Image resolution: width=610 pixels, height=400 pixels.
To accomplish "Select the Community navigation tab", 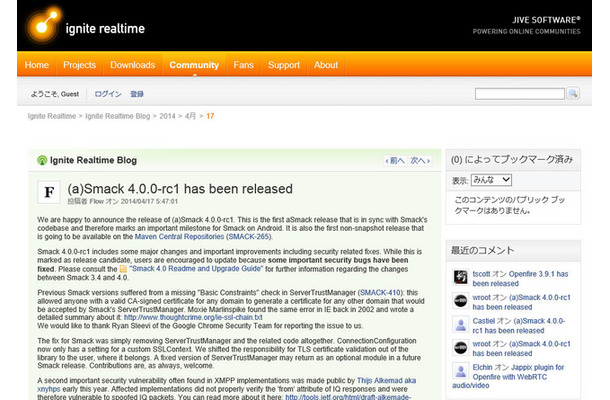I will click(x=194, y=65).
